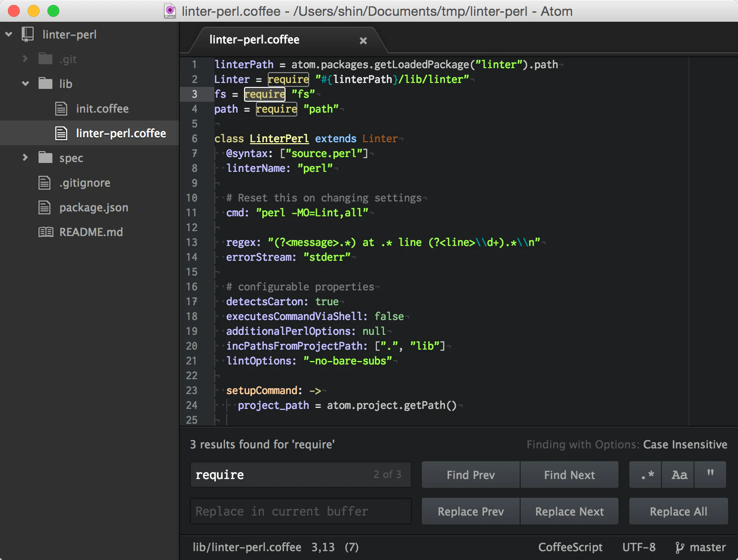Collapse the linter-perl project root
This screenshot has height=560, width=738.
[x=9, y=34]
